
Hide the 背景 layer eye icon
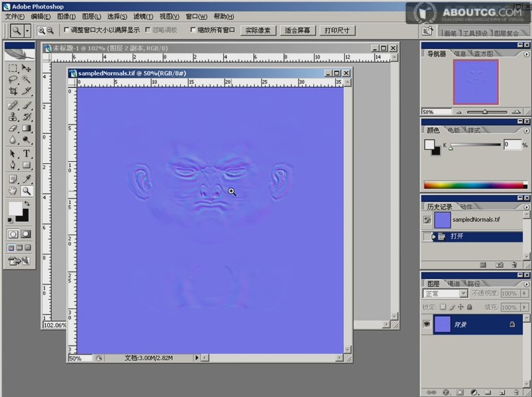[427, 324]
